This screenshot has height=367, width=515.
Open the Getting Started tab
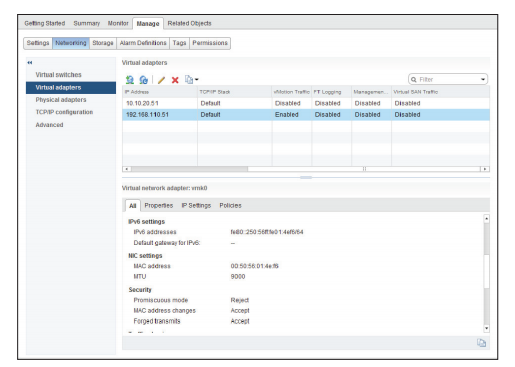point(45,23)
